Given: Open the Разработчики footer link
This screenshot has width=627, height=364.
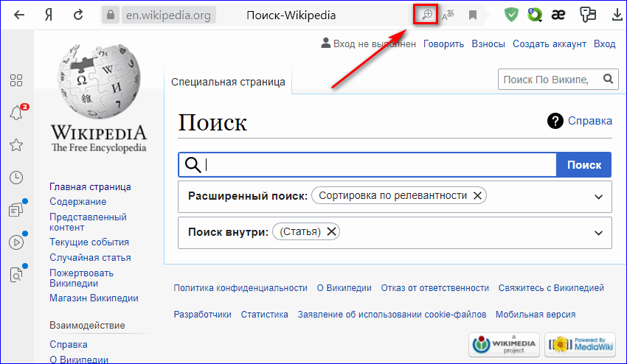Looking at the screenshot, I should click(x=202, y=315).
